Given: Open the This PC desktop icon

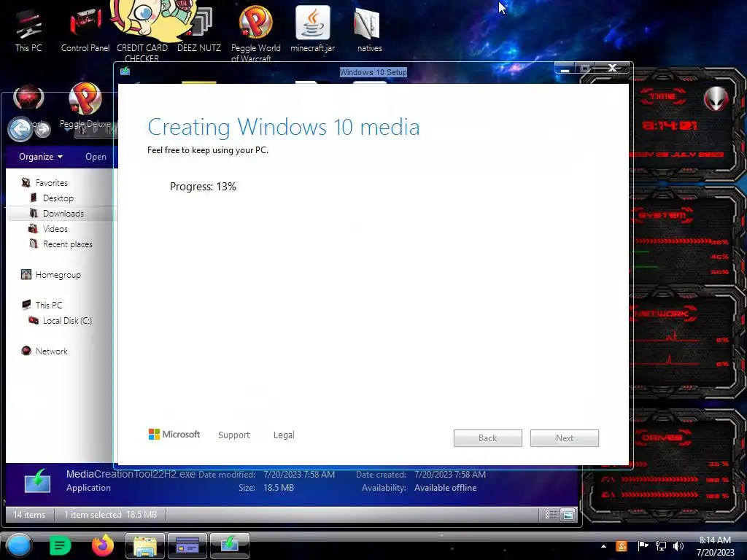Looking at the screenshot, I should point(28,31).
